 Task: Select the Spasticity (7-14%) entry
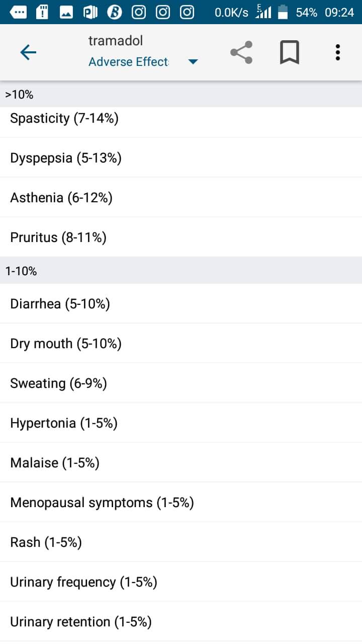[64, 119]
